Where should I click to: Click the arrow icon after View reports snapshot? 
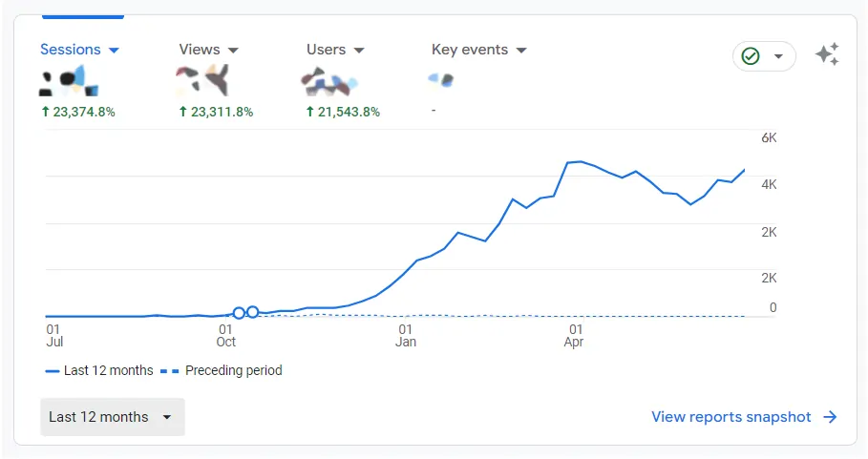click(x=830, y=417)
